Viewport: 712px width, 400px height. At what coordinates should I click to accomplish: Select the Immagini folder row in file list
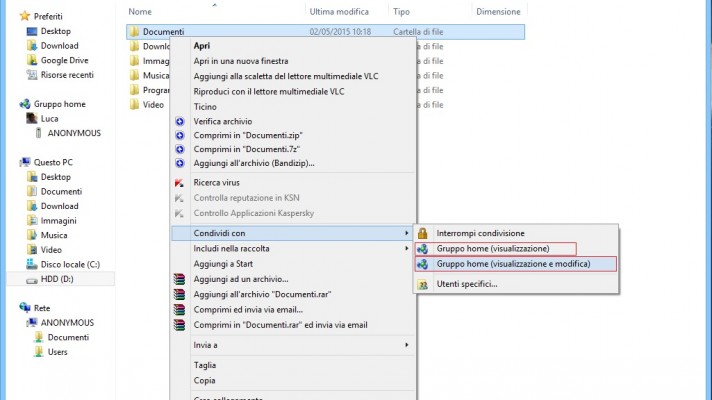tap(156, 61)
